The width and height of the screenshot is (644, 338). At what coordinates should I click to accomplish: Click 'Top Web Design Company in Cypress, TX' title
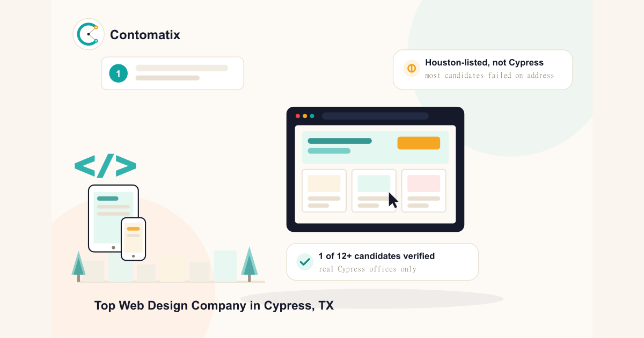(x=214, y=306)
